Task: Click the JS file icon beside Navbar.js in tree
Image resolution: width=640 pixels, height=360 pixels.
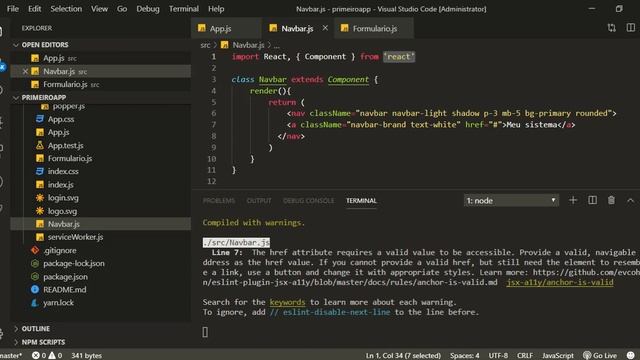Action: (40, 224)
